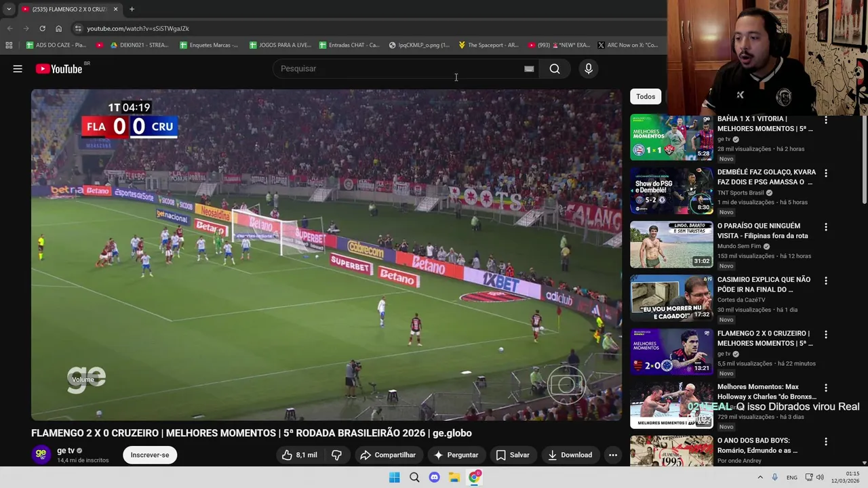This screenshot has height=488, width=868.
Task: Start voice search with the microphone
Action: point(589,68)
